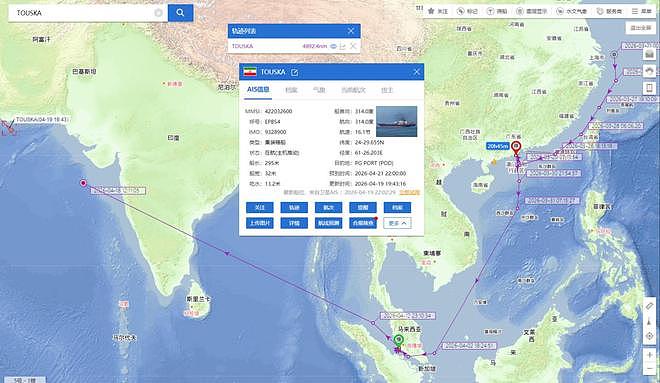Open the ship photo thumbnail
Image resolution: width=660 pixels, height=383 pixels.
click(x=397, y=121)
